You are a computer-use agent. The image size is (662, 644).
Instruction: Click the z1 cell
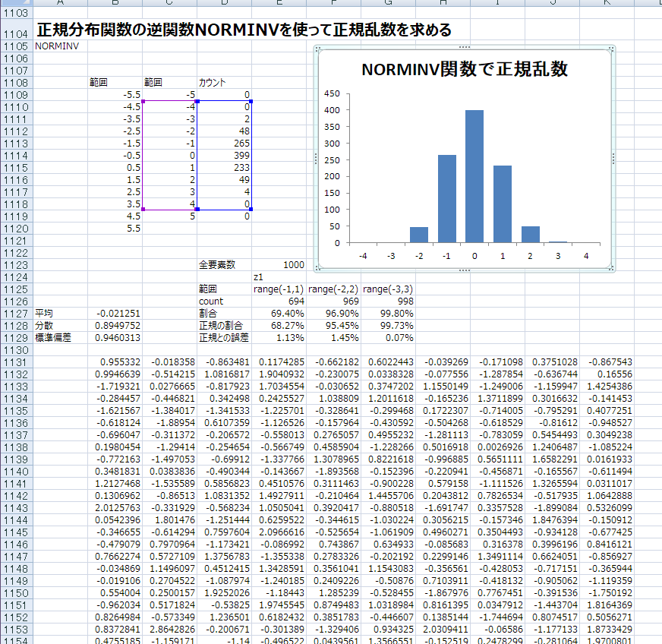click(279, 277)
